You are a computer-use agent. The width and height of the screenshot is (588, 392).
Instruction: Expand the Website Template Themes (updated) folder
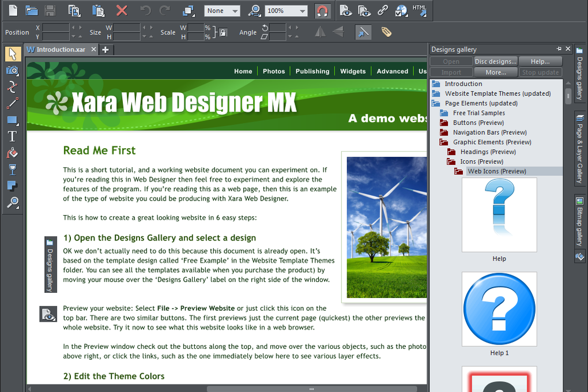[x=436, y=93]
